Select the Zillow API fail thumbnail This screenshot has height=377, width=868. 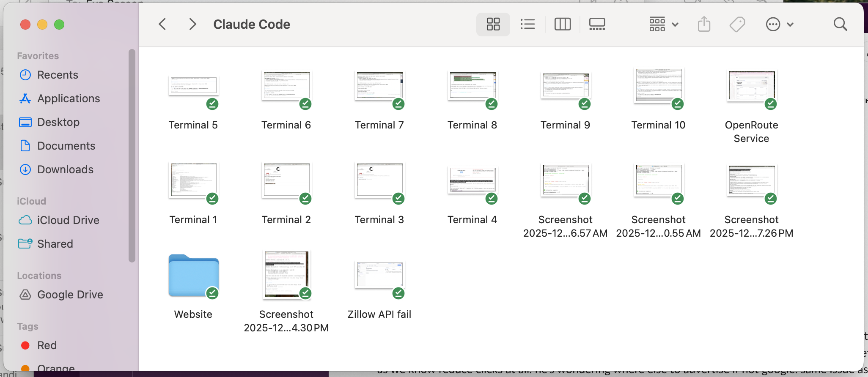379,275
